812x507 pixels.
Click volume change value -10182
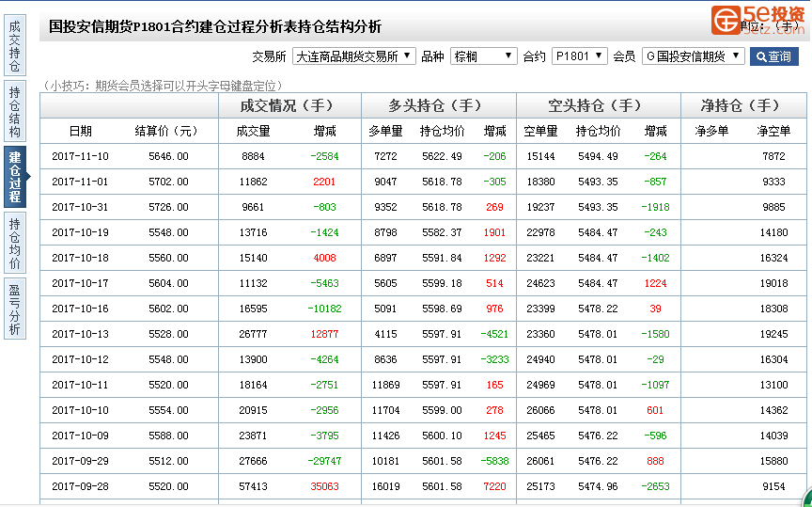click(x=324, y=309)
